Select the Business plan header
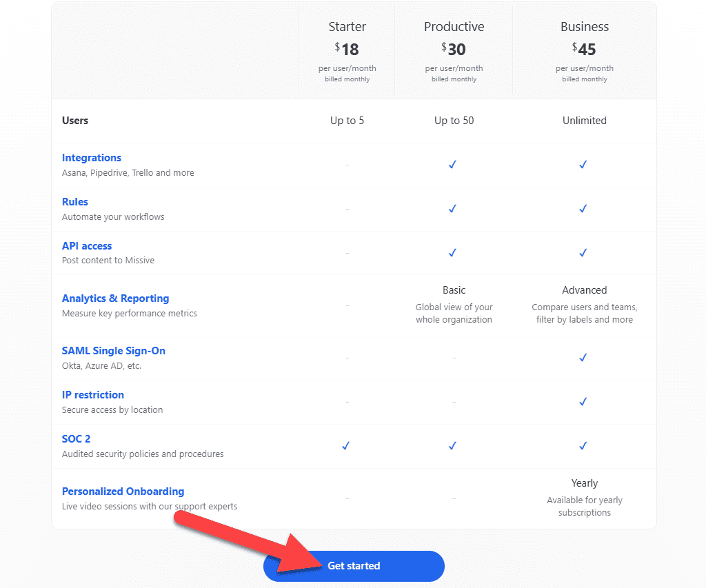 tap(585, 27)
